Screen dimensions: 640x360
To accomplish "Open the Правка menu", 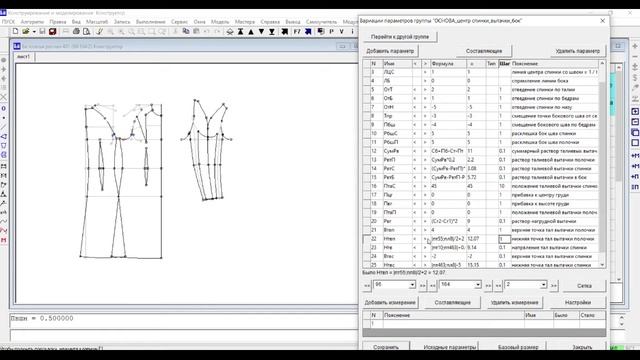I will [58, 22].
